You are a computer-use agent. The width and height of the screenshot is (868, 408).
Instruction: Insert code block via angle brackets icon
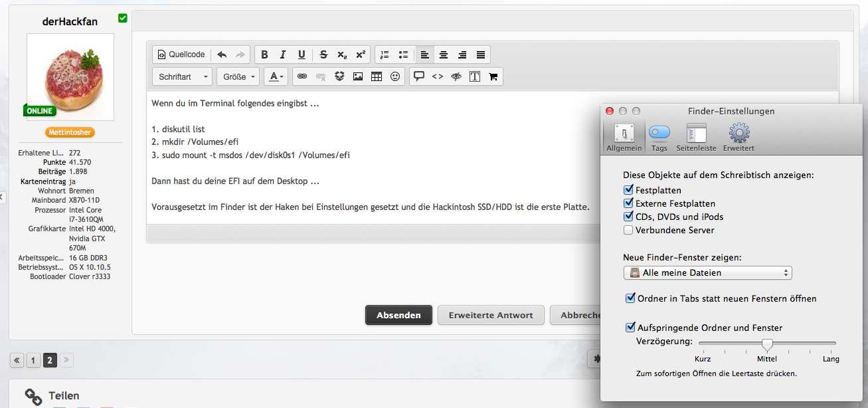point(438,76)
